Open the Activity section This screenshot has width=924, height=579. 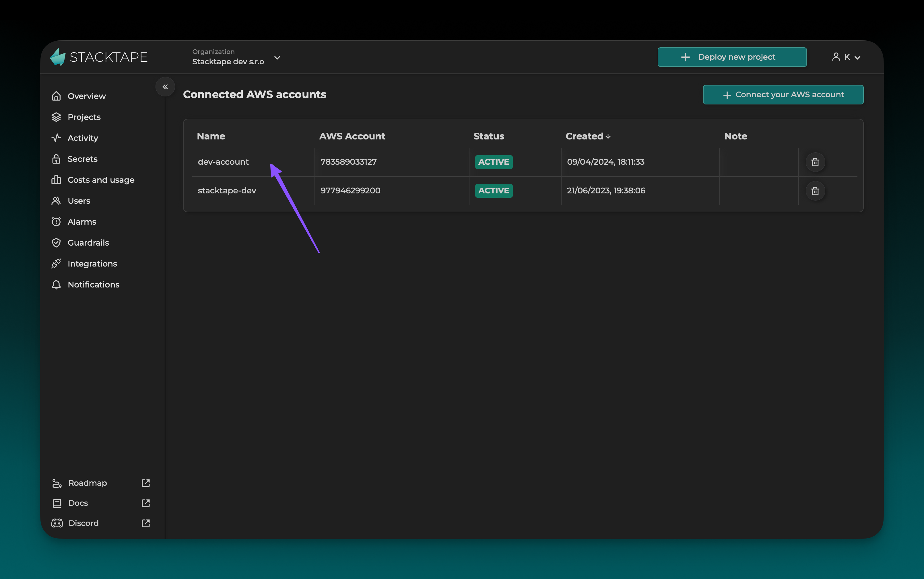(83, 138)
